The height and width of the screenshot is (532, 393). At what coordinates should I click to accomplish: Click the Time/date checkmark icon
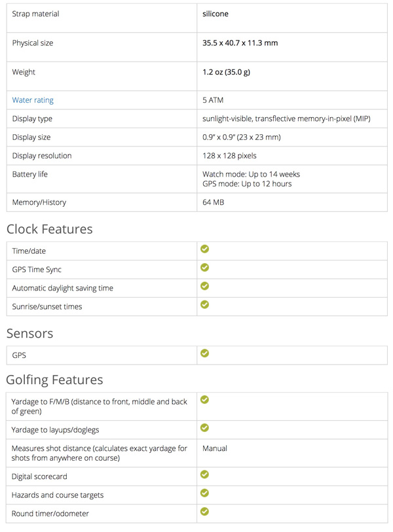coord(204,249)
